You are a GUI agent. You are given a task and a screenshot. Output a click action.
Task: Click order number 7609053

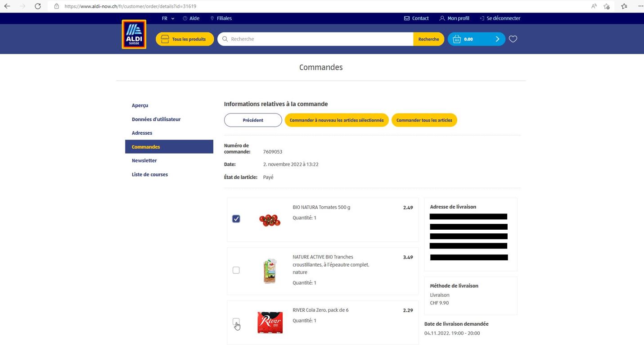273,152
